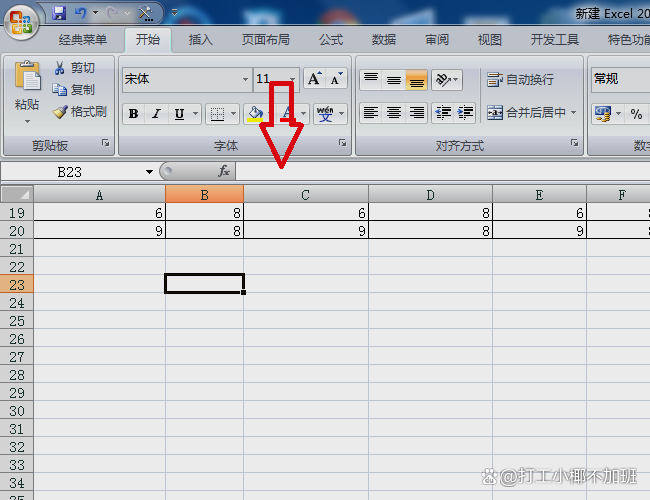This screenshot has height=500, width=650.
Task: Select column B header
Action: (204, 194)
